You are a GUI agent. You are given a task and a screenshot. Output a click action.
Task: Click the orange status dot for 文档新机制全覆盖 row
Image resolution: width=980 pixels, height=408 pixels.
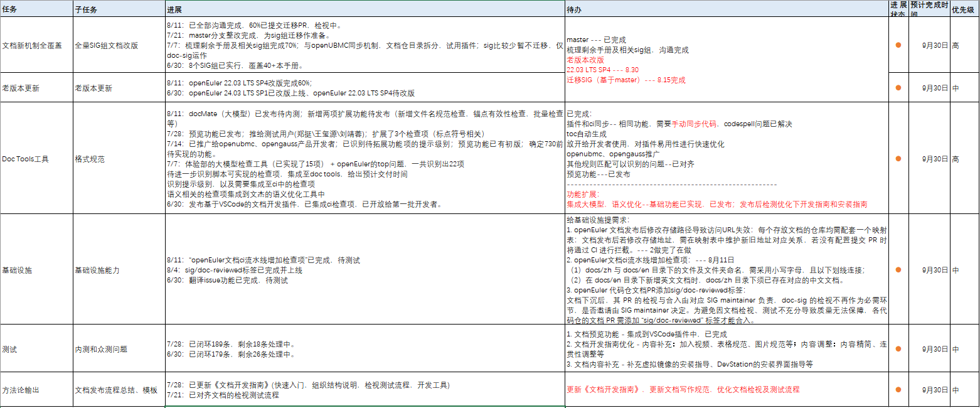[898, 45]
